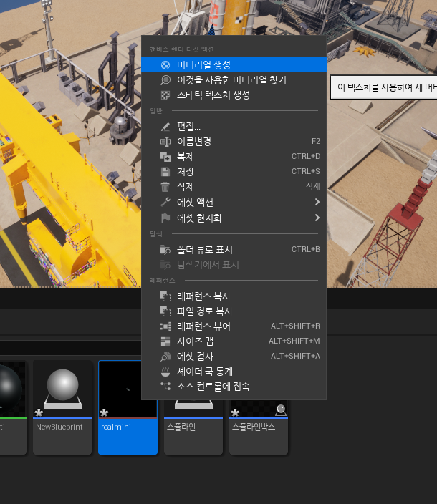The height and width of the screenshot is (504, 437).
Task: Open 셰이더 쿡 통계... entry
Action: click(234, 372)
